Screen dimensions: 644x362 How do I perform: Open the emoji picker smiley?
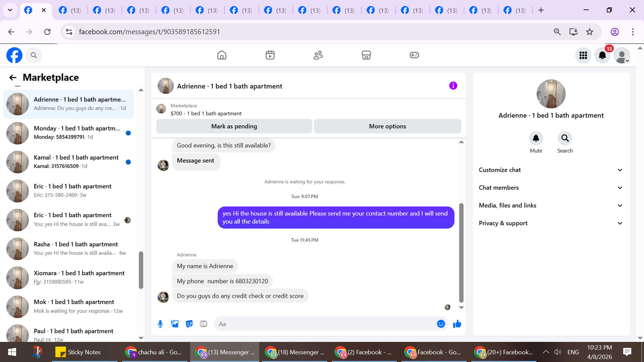441,324
